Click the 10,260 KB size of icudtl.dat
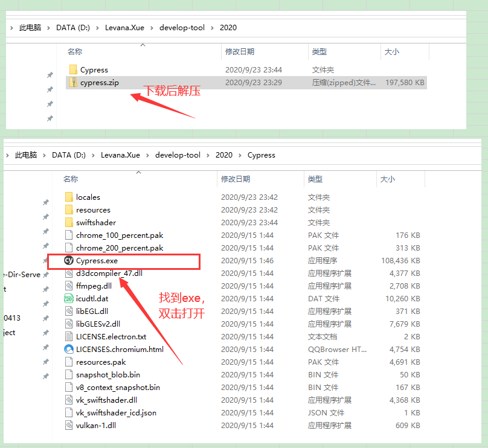The image size is (488, 448). (x=403, y=299)
